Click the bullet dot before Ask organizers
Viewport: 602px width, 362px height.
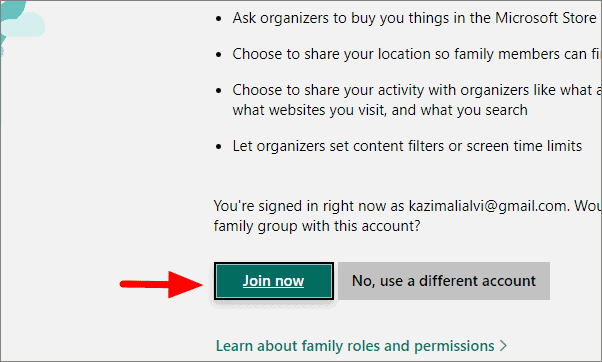tap(219, 18)
